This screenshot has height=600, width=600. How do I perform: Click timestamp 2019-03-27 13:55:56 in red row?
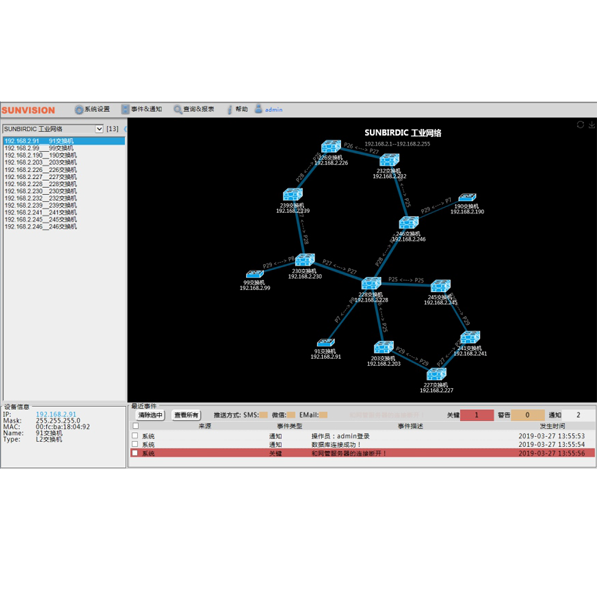click(x=552, y=453)
